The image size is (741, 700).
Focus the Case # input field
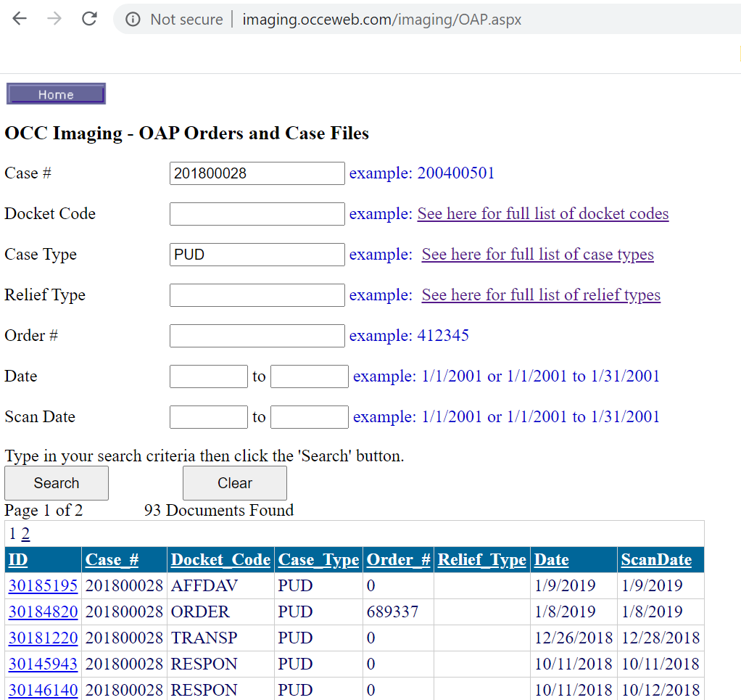(257, 173)
